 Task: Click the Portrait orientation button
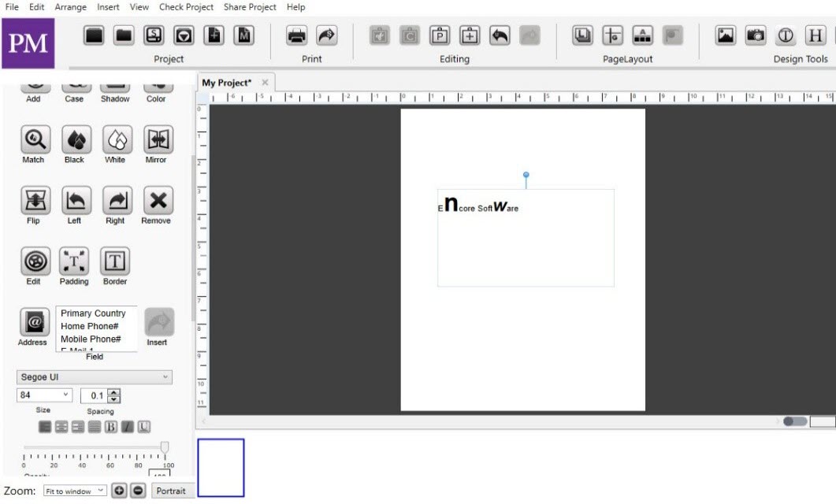pyautogui.click(x=171, y=491)
